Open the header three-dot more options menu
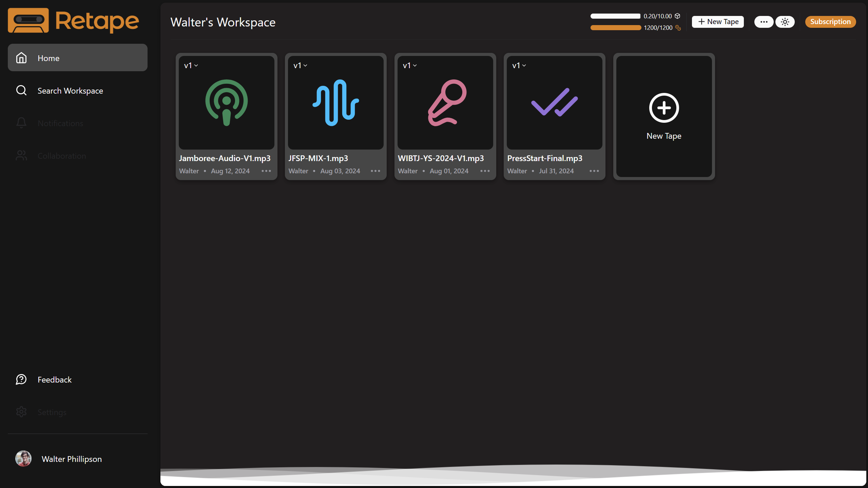This screenshot has width=868, height=488. 764,22
